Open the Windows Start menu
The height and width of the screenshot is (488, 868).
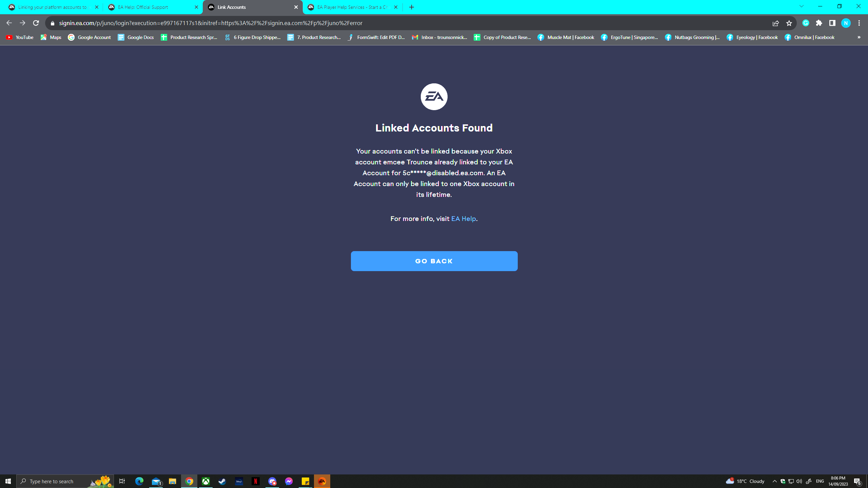[8, 481]
